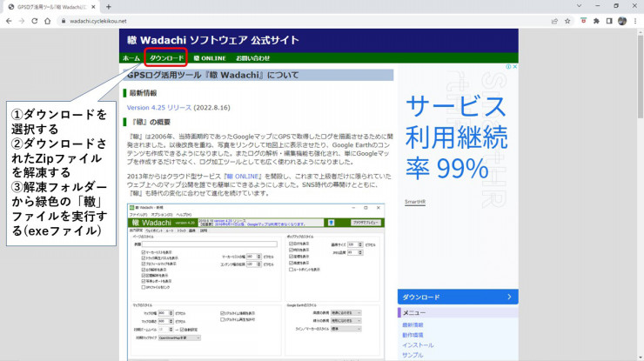Open the ホーム navigation item
Viewport: 644px width, 361px height.
(x=131, y=58)
